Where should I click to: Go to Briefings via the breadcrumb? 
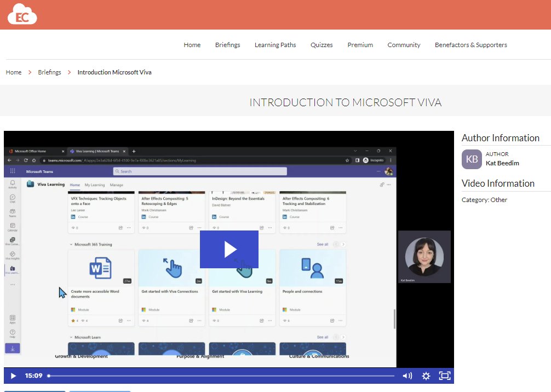[49, 72]
